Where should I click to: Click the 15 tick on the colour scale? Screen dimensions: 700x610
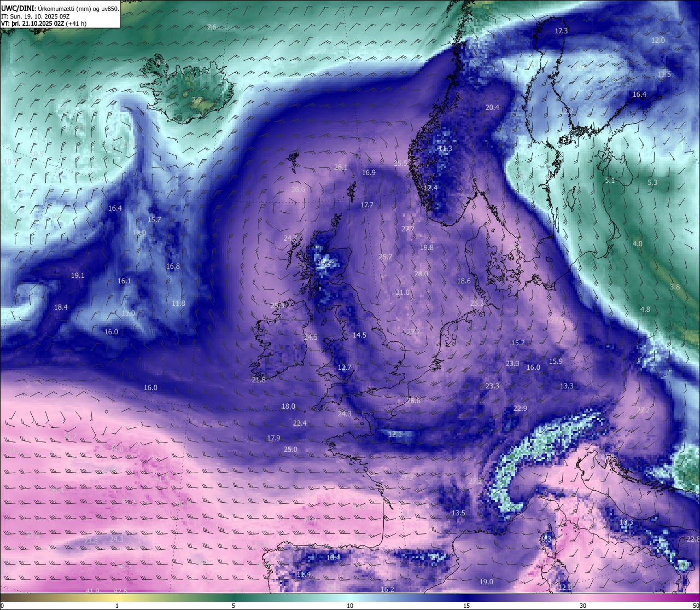(466, 605)
